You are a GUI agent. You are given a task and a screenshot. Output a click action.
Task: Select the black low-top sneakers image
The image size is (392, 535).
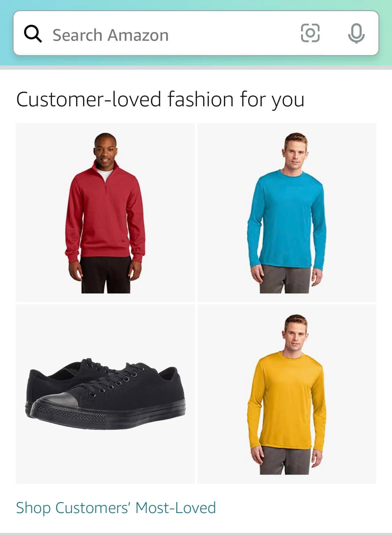pos(105,394)
